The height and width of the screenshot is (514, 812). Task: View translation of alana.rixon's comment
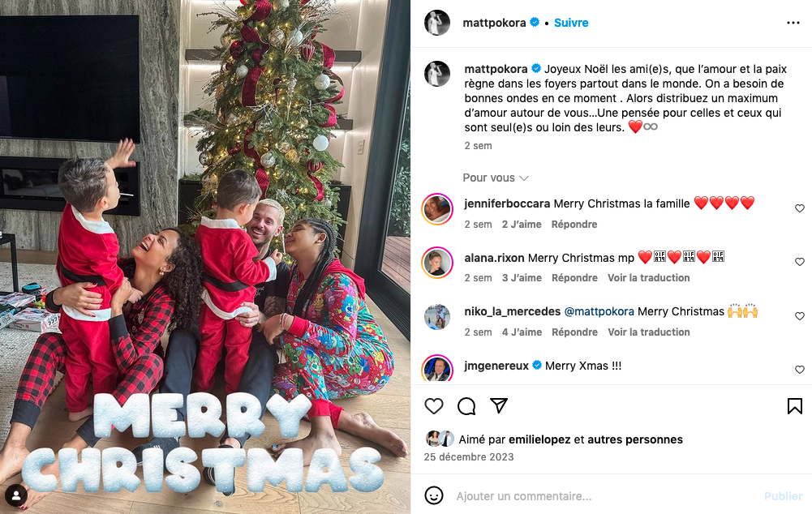tap(648, 278)
